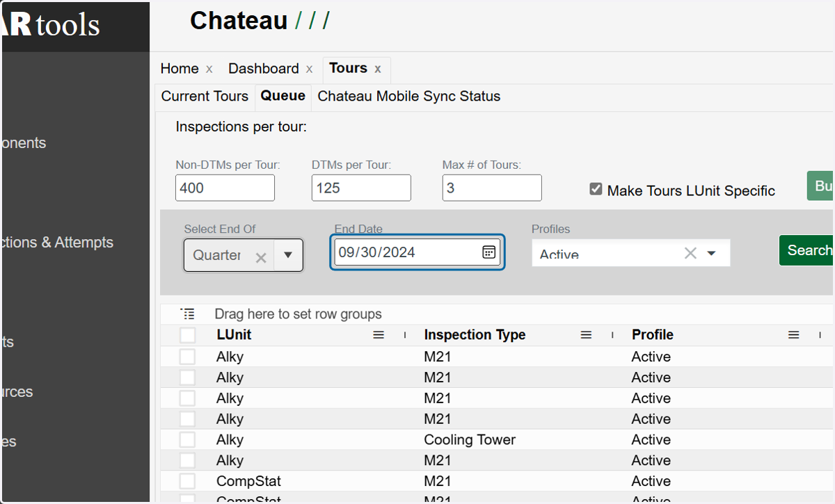Viewport: 835px width, 504px height.
Task: Close the Tours tab with its x
Action: (x=378, y=69)
